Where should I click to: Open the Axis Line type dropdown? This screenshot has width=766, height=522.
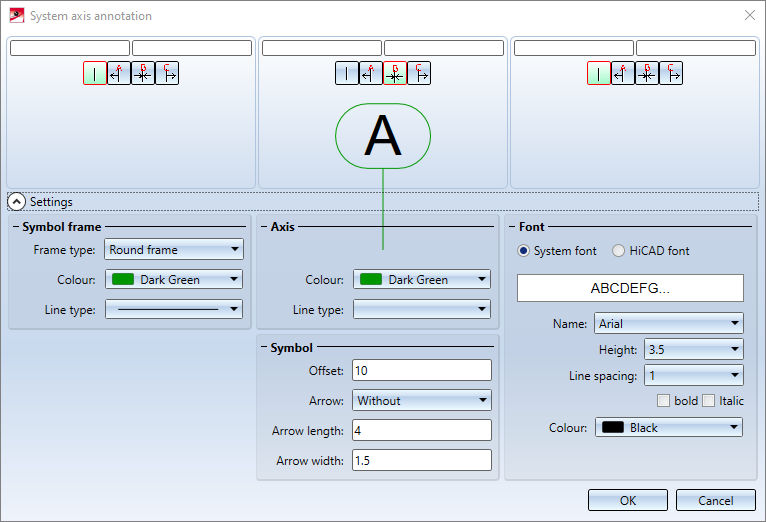tap(422, 309)
